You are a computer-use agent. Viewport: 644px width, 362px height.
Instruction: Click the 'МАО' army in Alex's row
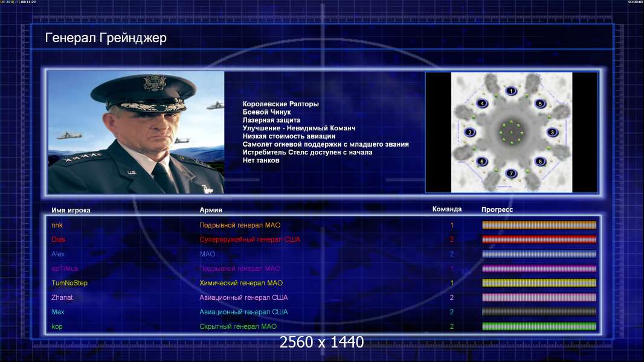point(207,254)
